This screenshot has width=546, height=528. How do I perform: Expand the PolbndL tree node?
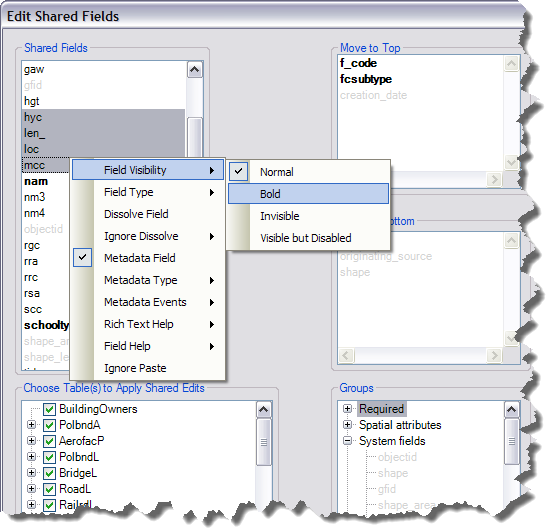point(31,457)
